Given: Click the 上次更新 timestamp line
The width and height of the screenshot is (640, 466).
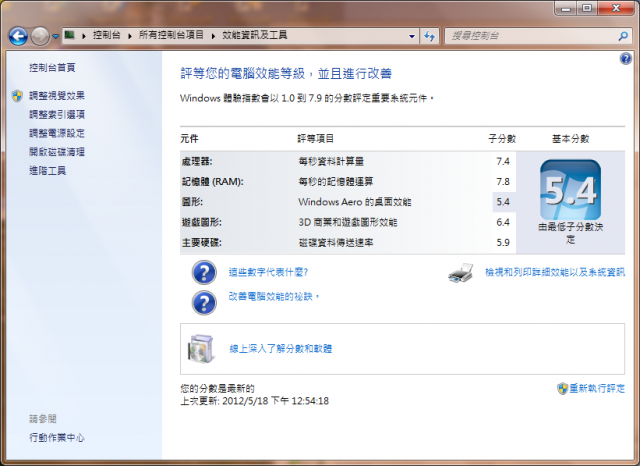Looking at the screenshot, I should (x=255, y=401).
